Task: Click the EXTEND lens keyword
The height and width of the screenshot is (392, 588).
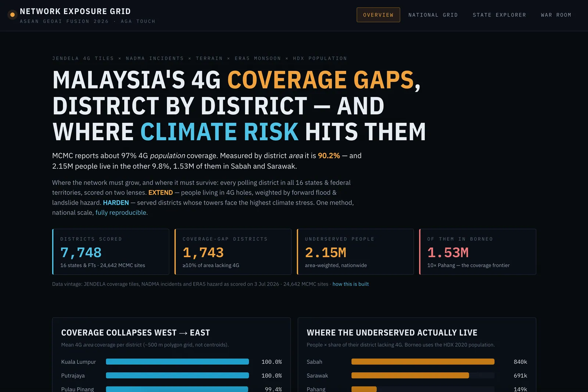Action: (x=161, y=193)
